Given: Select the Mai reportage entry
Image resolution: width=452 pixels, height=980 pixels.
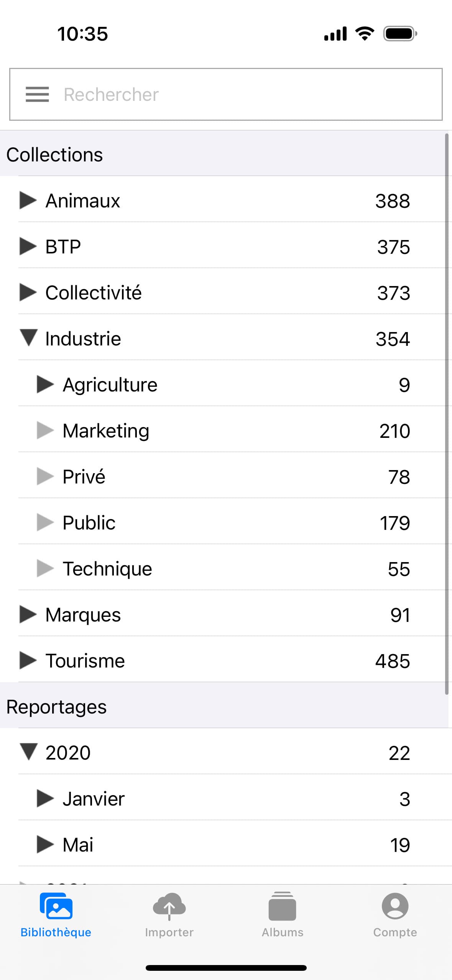Looking at the screenshot, I should point(78,845).
